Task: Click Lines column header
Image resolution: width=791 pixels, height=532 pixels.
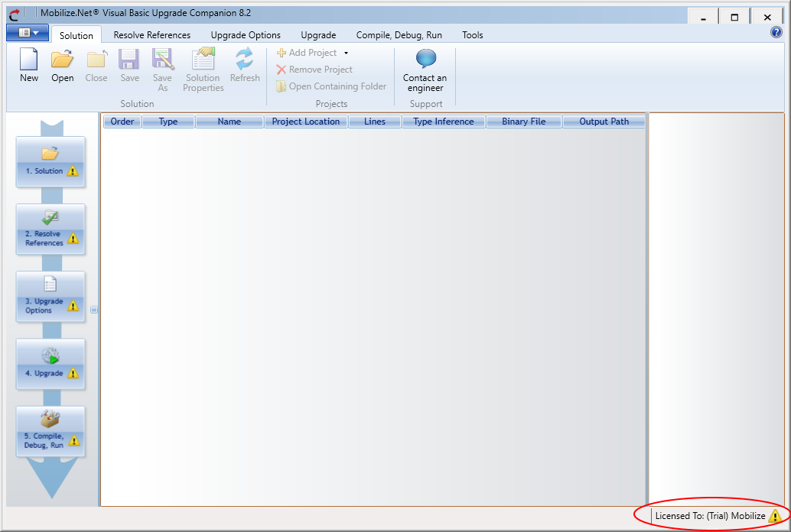Action: coord(375,122)
